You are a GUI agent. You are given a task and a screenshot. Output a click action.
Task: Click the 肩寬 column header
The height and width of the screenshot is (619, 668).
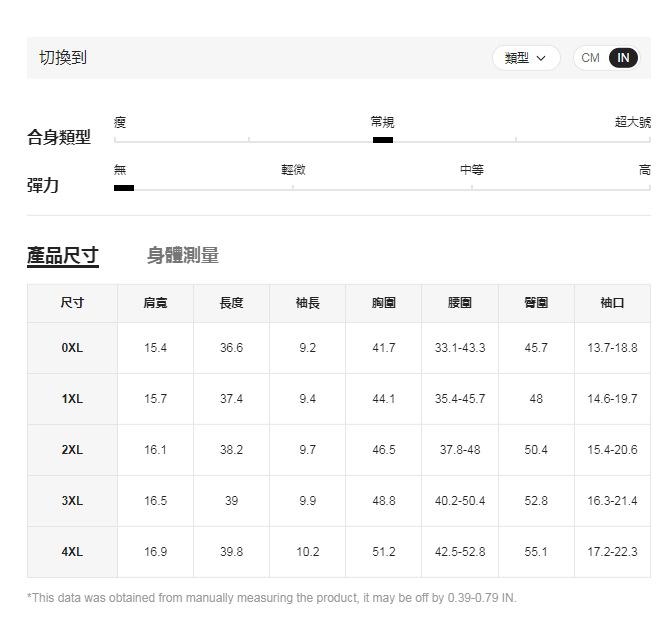point(155,303)
